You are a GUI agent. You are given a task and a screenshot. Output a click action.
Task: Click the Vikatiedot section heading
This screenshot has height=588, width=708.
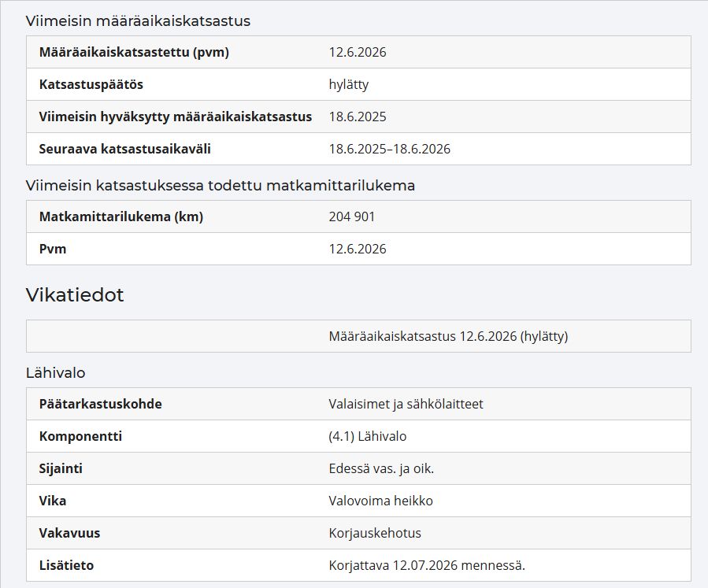coord(75,294)
